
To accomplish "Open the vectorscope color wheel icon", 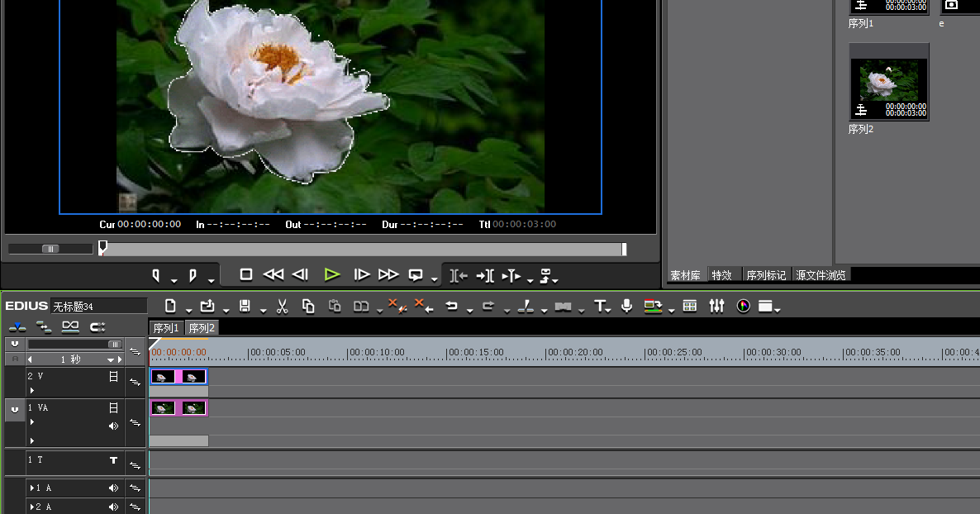I will [x=743, y=307].
